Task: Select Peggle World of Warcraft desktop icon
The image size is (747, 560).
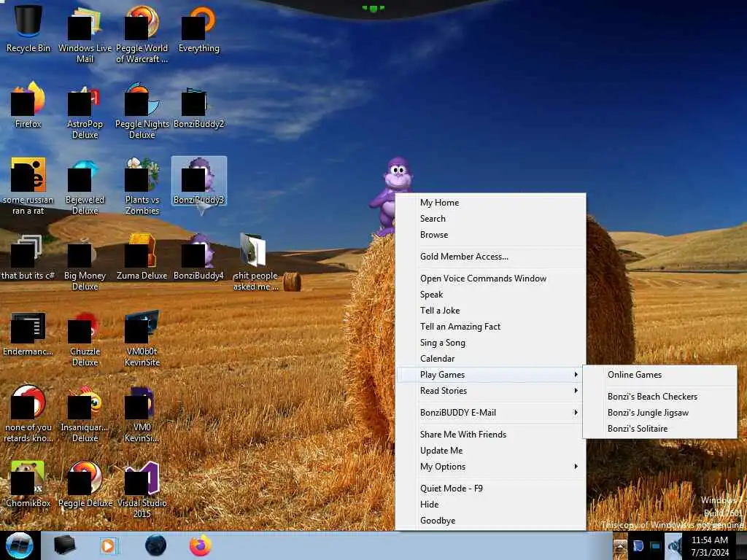Action: point(142,34)
